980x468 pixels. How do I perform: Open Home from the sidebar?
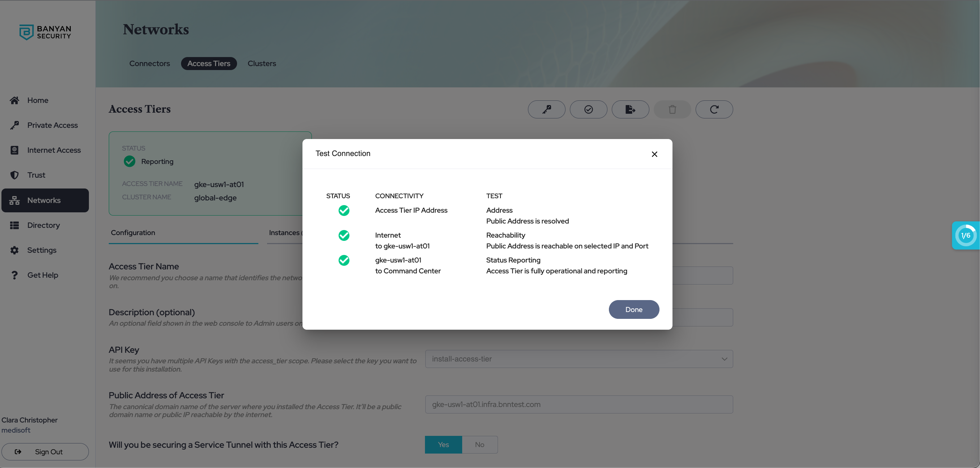coord(37,100)
